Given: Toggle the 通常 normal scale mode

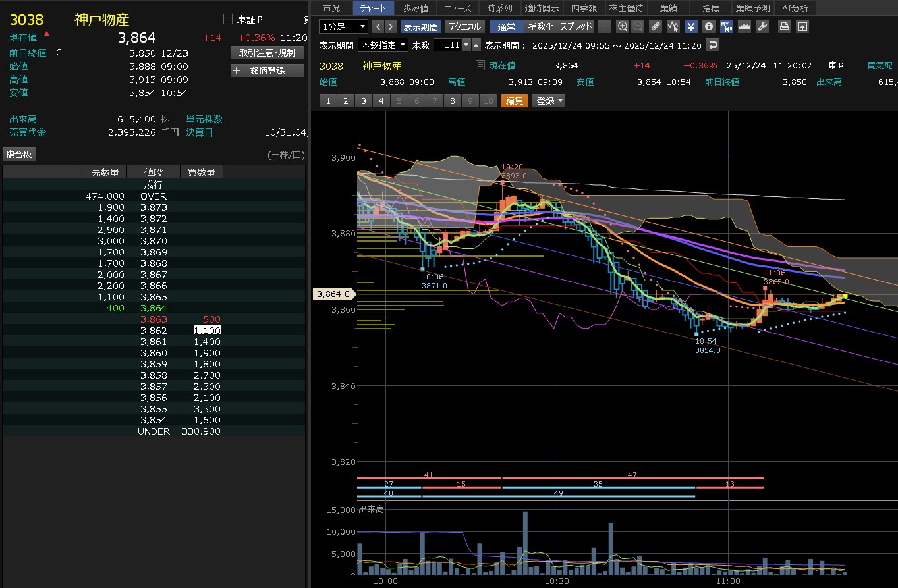Looking at the screenshot, I should tap(506, 26).
